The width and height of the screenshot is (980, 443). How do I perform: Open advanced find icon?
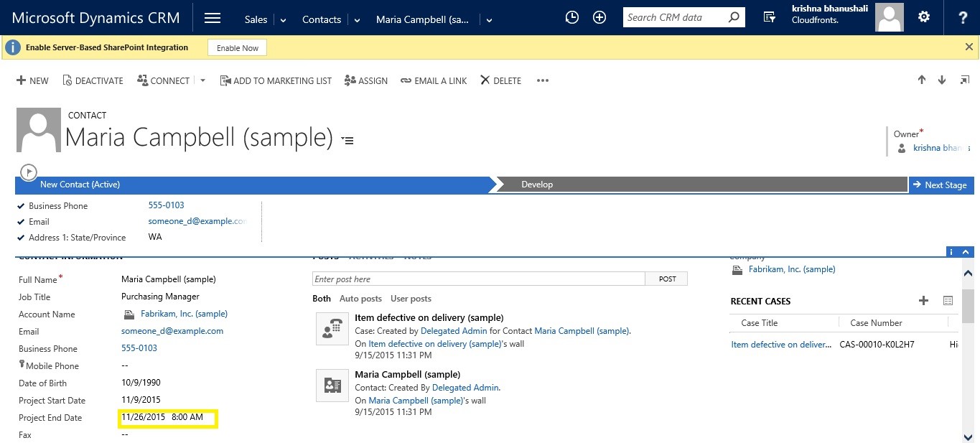(x=770, y=18)
